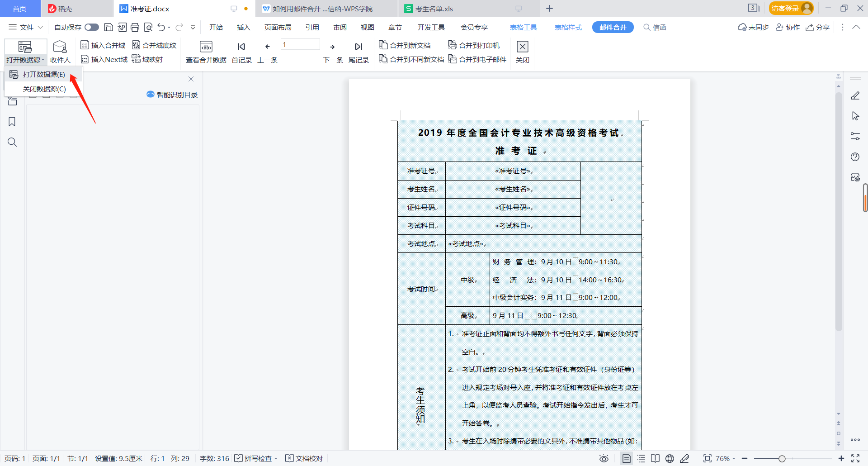868x466 pixels.
Task: Select 打开数据源(E) from the open menu
Action: (x=43, y=74)
